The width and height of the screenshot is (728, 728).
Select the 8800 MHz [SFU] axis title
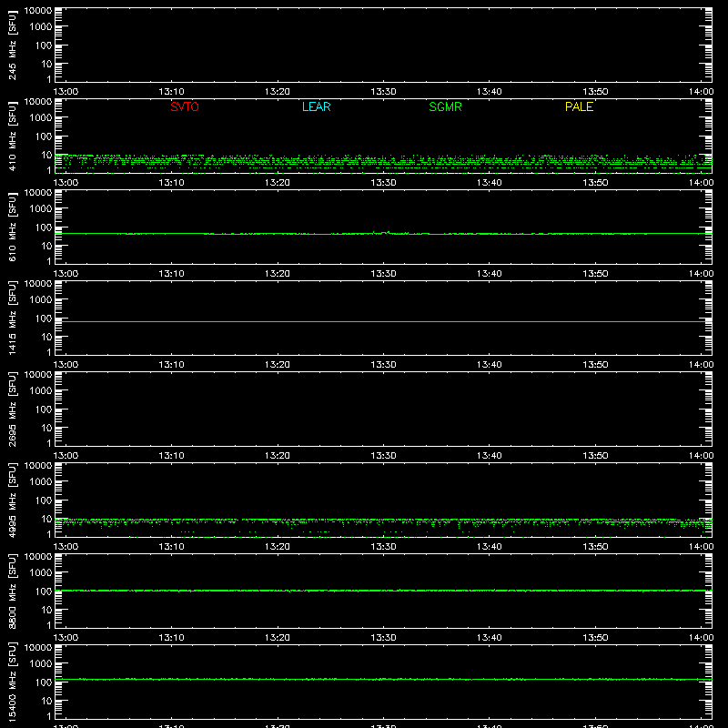(12, 591)
